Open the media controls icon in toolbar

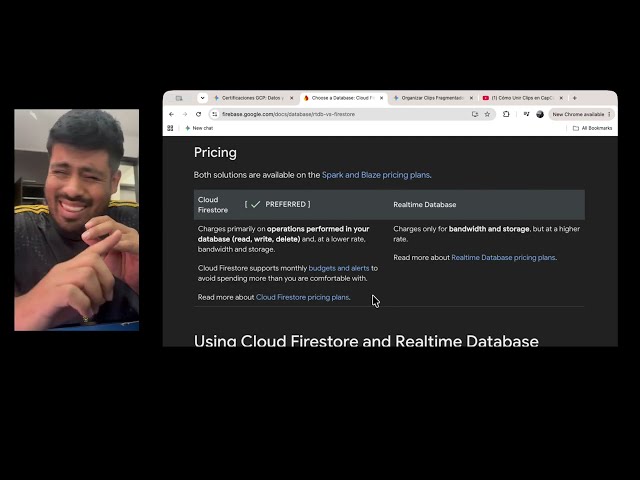[x=527, y=114]
